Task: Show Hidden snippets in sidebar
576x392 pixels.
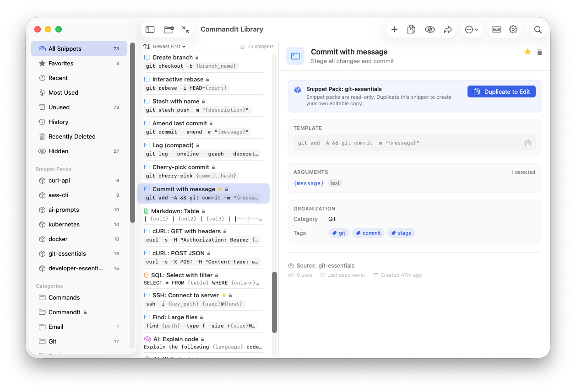Action: pyautogui.click(x=58, y=151)
